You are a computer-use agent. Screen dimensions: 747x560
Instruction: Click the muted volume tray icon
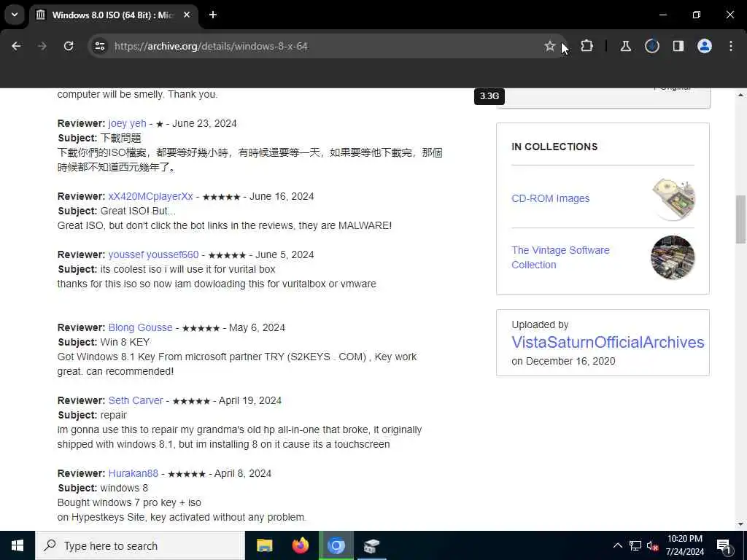(x=653, y=545)
